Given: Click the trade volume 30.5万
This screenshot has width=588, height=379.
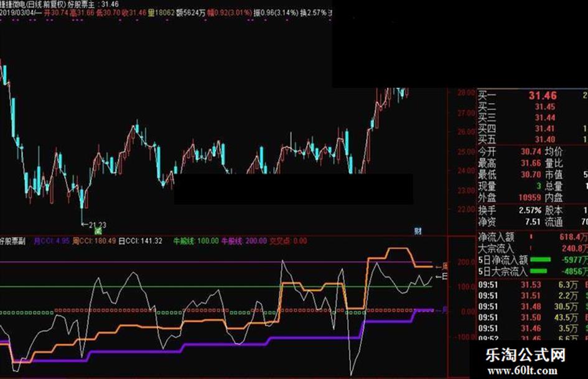Looking at the screenshot, I should click(566, 307).
